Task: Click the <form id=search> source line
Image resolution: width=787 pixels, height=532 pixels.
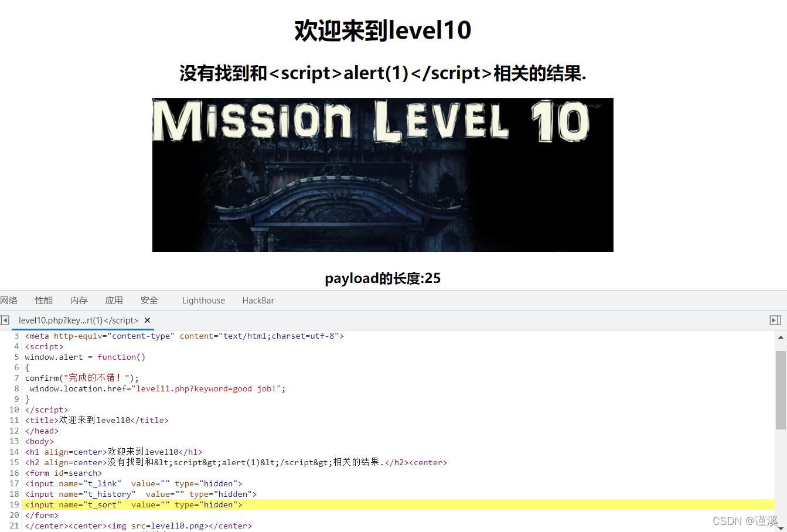Action: point(63,473)
